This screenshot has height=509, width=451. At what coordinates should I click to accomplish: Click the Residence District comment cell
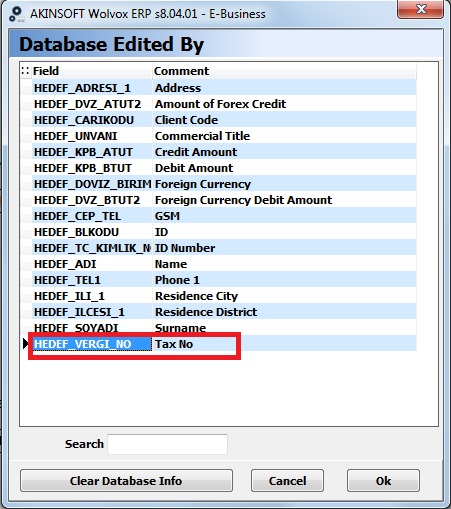click(x=284, y=312)
